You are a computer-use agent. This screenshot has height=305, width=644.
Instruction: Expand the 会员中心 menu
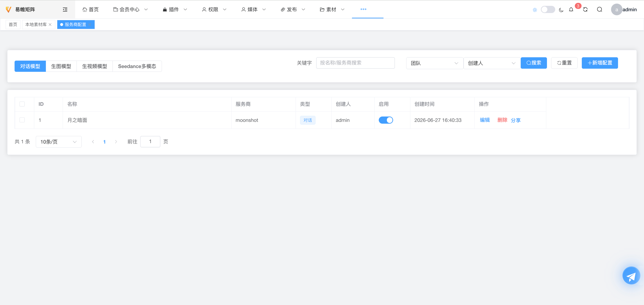coord(130,10)
